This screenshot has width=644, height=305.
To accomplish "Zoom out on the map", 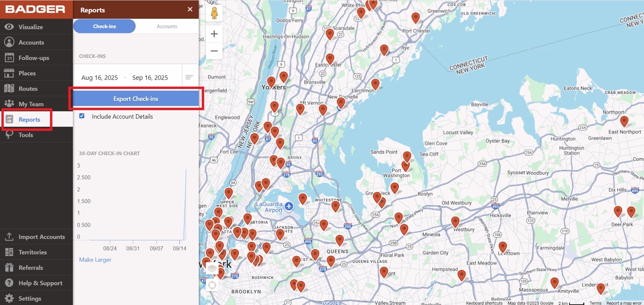I will tap(214, 51).
